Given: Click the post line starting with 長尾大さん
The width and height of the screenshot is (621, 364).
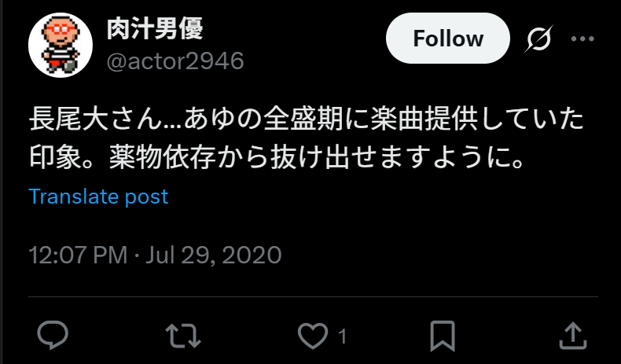Looking at the screenshot, I should 307,120.
